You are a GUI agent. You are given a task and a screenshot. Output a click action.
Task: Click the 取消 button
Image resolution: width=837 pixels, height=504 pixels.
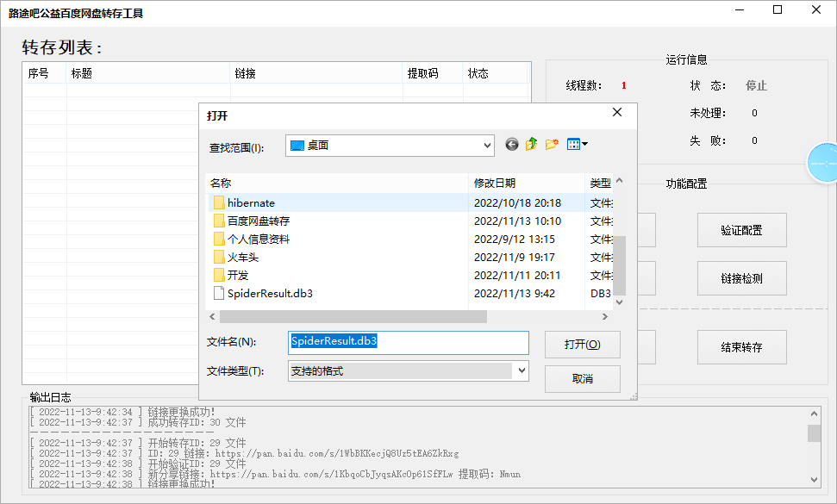pos(583,379)
